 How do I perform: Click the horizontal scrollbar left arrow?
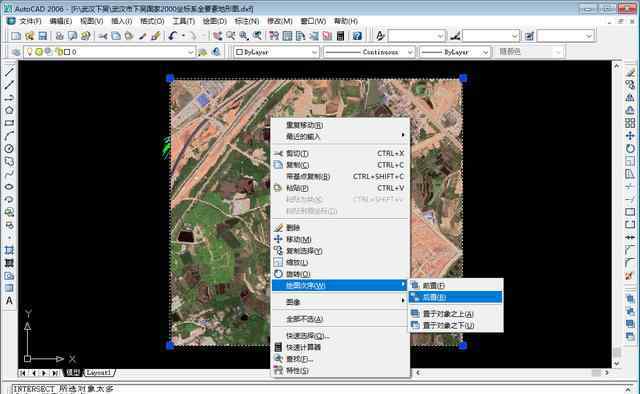[x=418, y=373]
